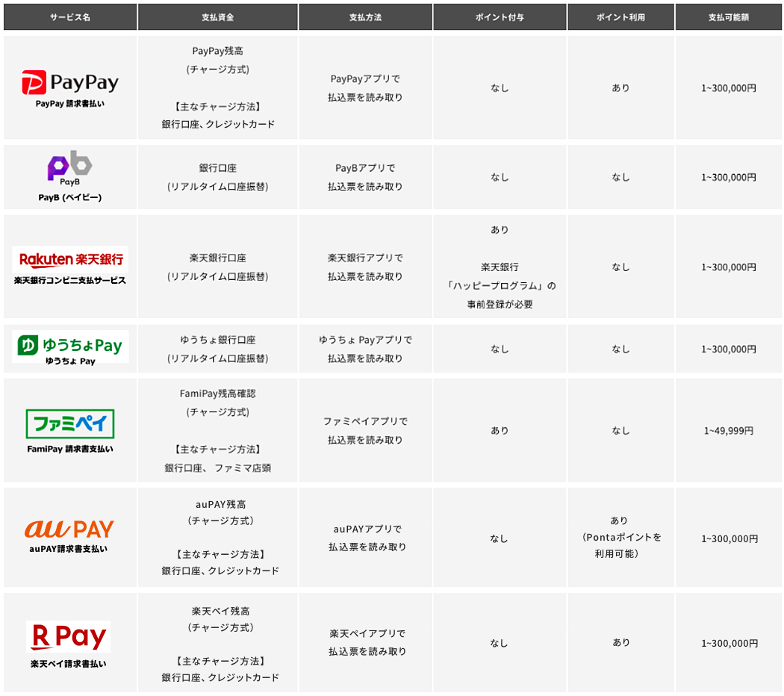Image resolution: width=784 pixels, height=696 pixels.
Task: Click the 支払資金 column header
Action: (x=217, y=17)
